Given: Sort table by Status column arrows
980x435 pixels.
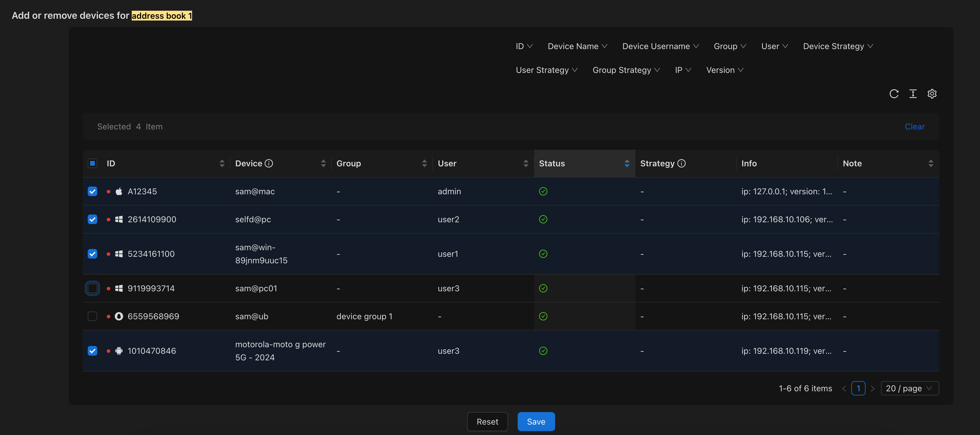Looking at the screenshot, I should (626, 163).
